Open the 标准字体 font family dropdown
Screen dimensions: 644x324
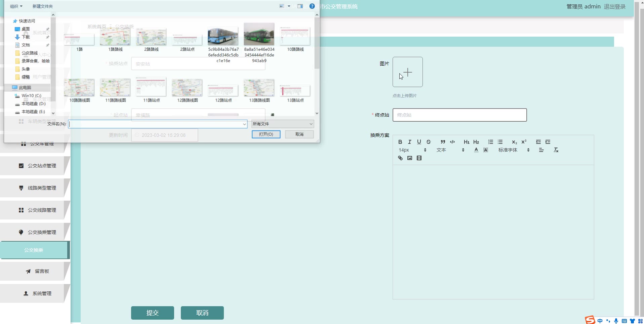[x=514, y=150]
